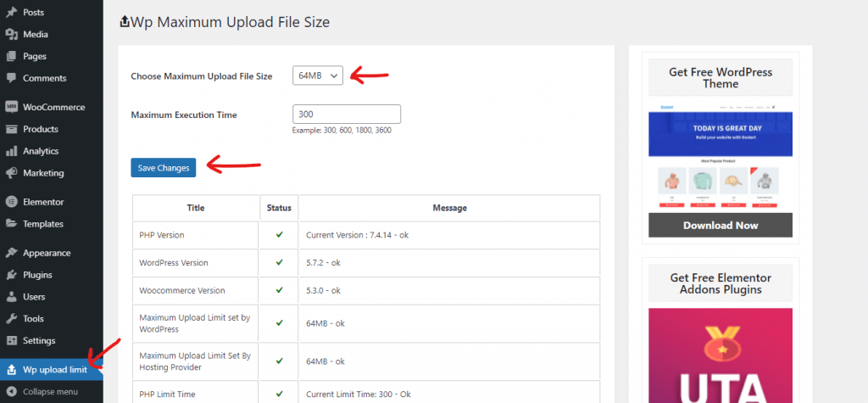Click the Posts pin icon in sidebar

tap(11, 12)
